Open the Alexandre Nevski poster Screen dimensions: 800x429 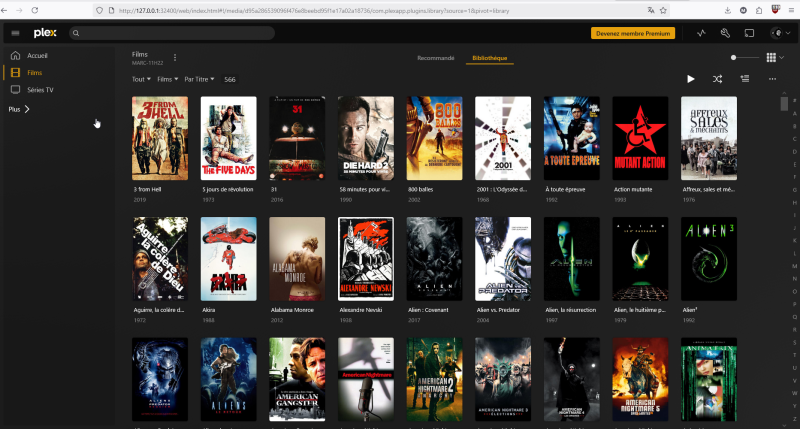[x=366, y=259]
